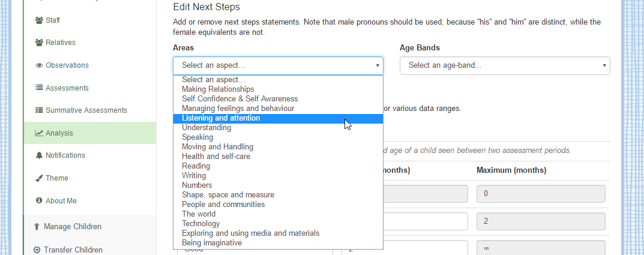Click the Observations eye icon
The width and height of the screenshot is (644, 255).
(x=40, y=65)
